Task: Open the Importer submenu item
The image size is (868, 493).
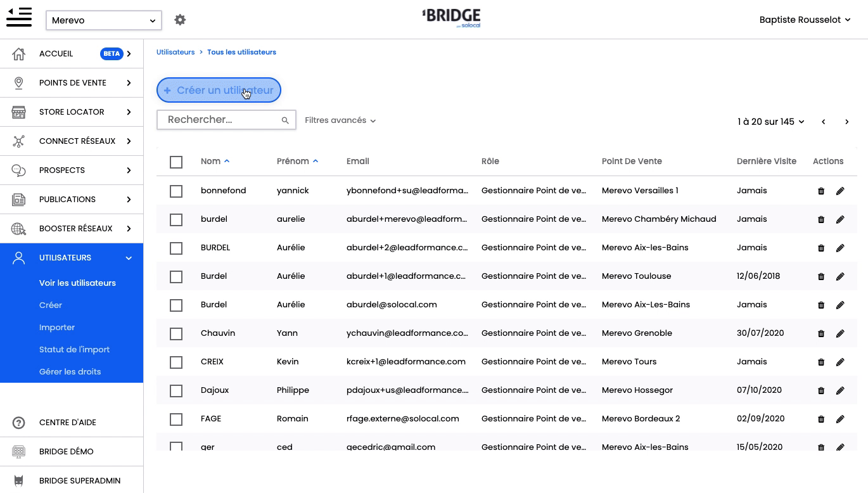Action: tap(57, 327)
